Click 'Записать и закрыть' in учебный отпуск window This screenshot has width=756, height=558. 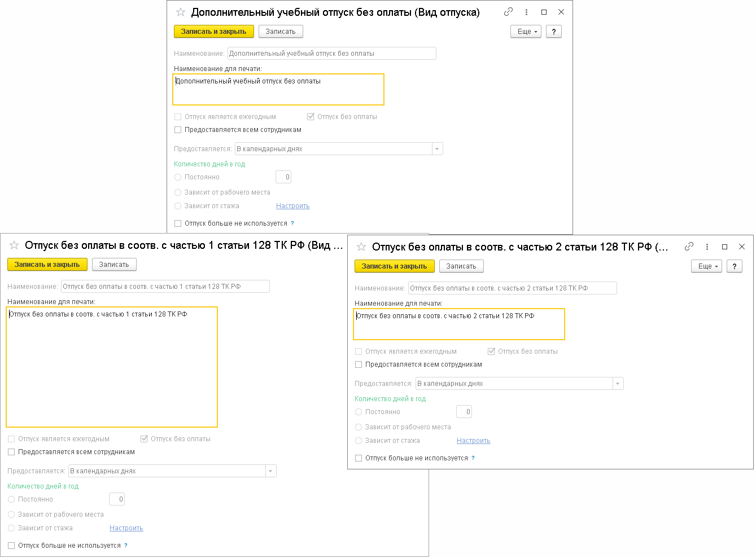(x=214, y=32)
